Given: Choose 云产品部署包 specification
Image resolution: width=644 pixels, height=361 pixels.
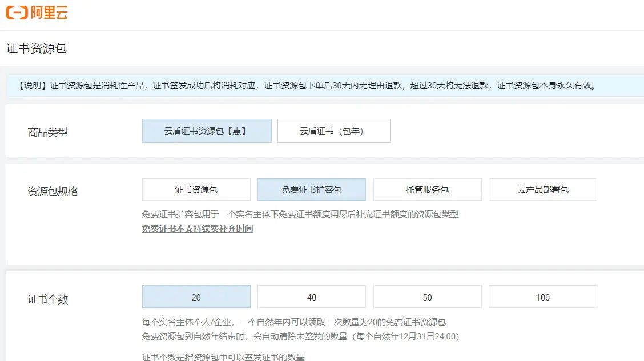Looking at the screenshot, I should coord(543,189).
